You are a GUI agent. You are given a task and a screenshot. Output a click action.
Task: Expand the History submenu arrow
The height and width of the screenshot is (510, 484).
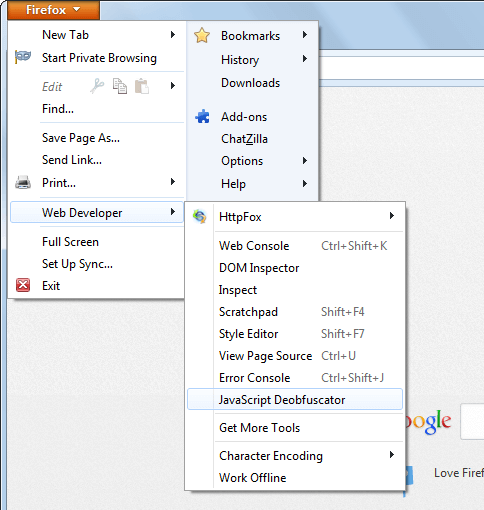[304, 59]
